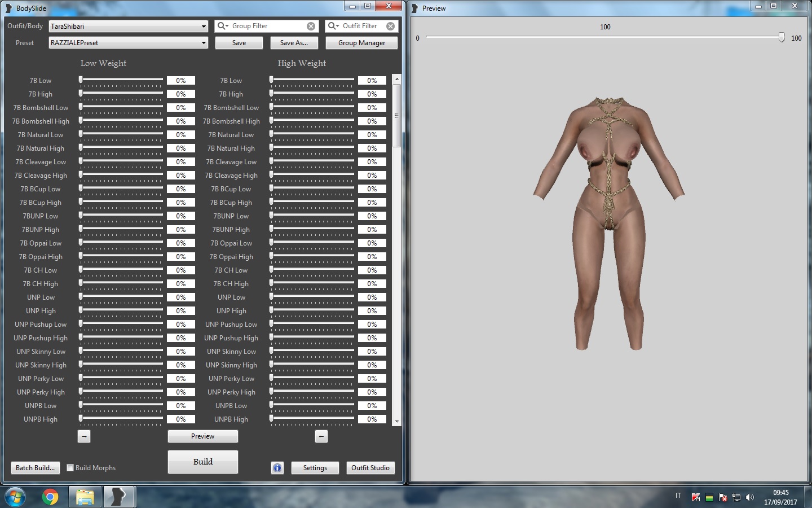Expand the Outfit/Body combo box arrow
The width and height of the screenshot is (812, 508).
(x=204, y=26)
